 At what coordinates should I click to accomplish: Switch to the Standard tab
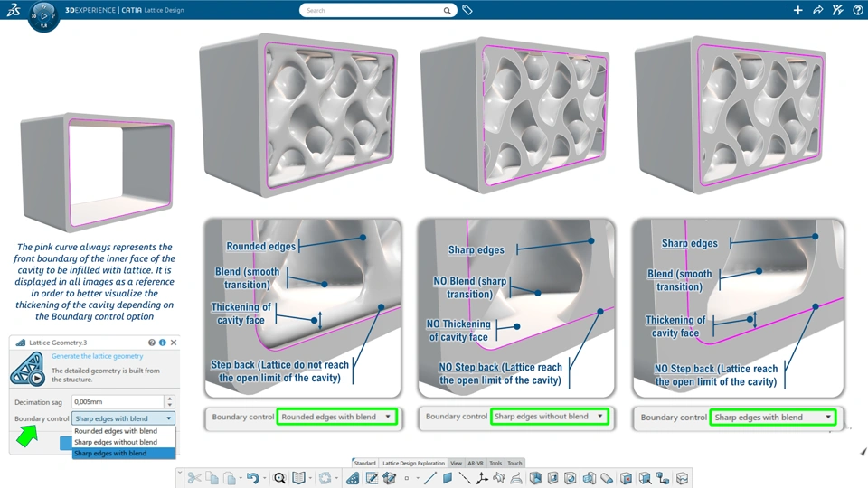(x=364, y=463)
